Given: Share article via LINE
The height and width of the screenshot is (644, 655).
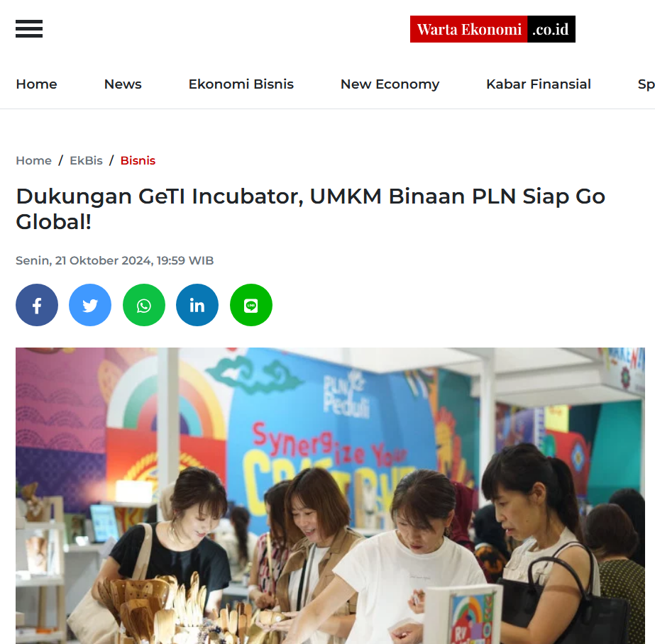Looking at the screenshot, I should [x=251, y=305].
